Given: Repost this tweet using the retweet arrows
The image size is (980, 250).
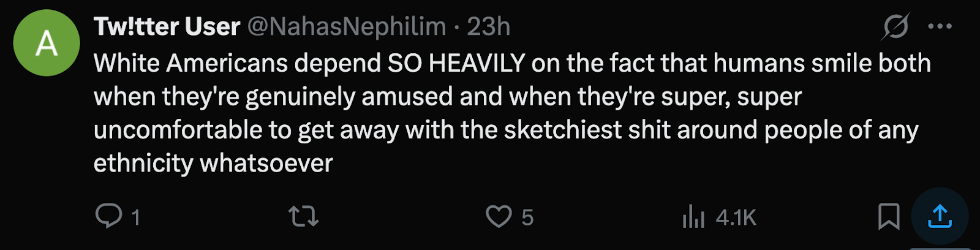Looking at the screenshot, I should [303, 216].
